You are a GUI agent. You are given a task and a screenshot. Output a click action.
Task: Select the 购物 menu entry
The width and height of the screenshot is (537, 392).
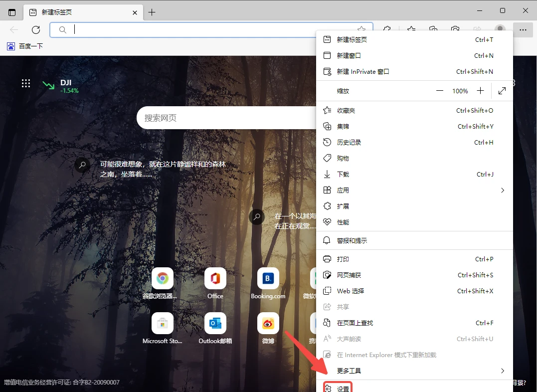point(414,158)
